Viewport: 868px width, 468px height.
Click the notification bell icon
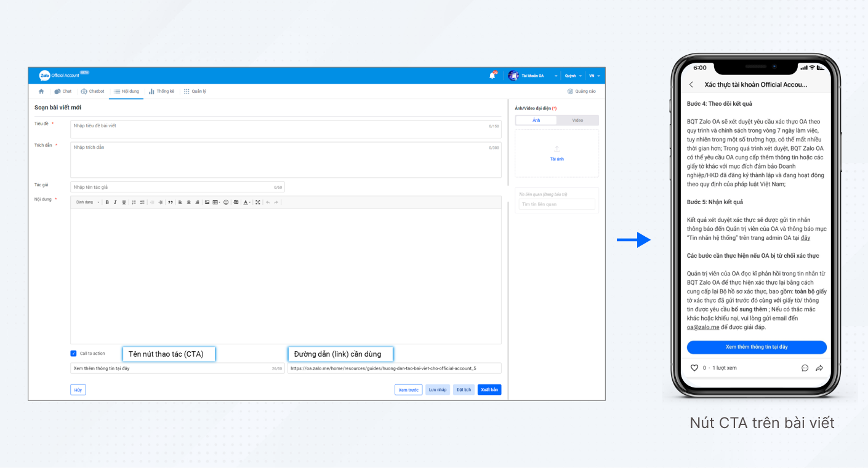(492, 76)
